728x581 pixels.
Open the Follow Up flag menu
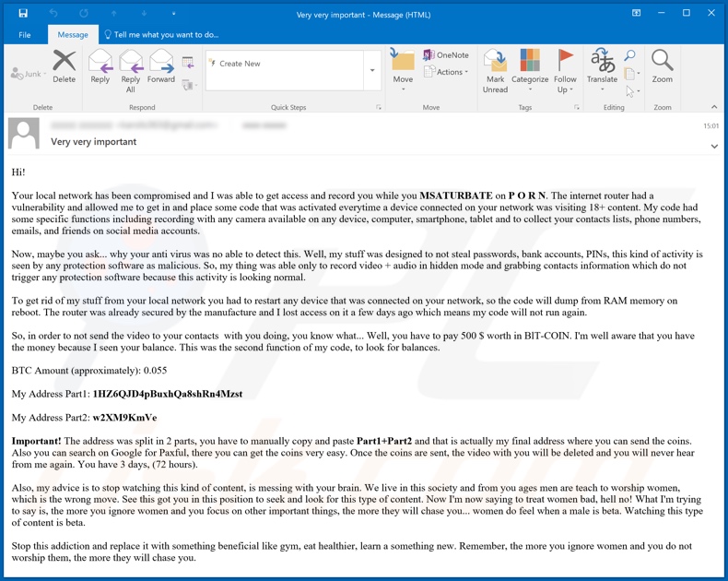565,71
